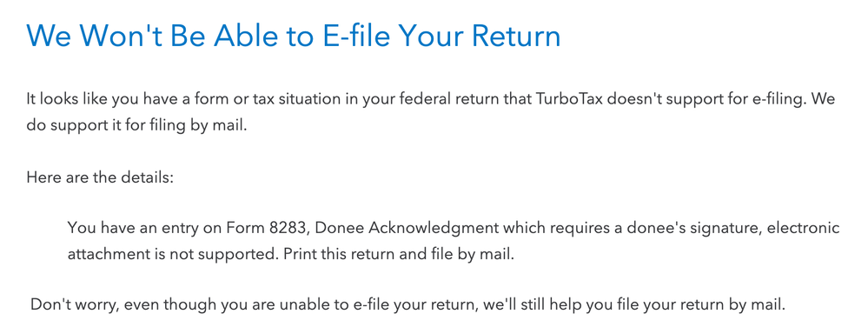Click the "We Won't Be Able to E-file Your Return" heading
This screenshot has width=868, height=334.
pos(294,36)
